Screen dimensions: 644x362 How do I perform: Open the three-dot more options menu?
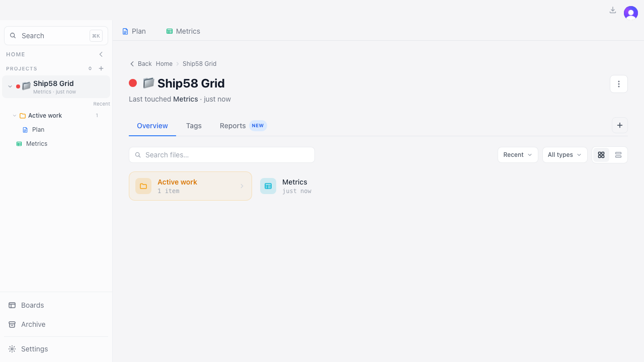(x=619, y=84)
